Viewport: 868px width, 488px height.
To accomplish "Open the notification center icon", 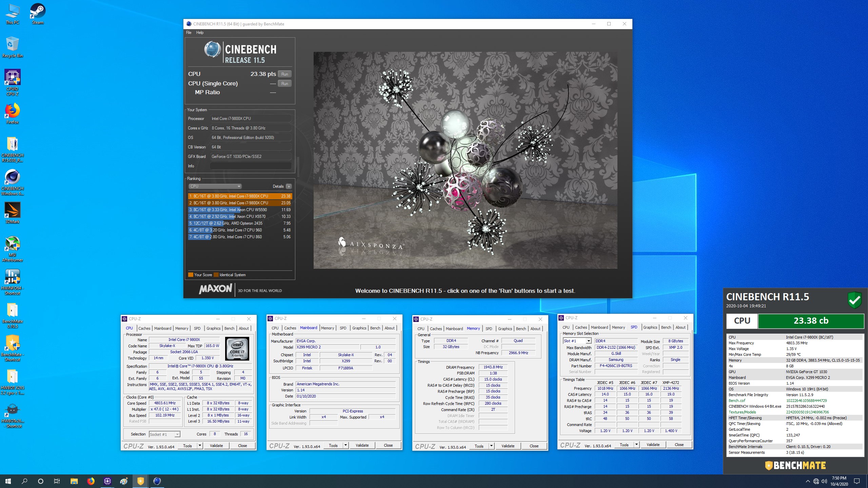I will point(857,481).
